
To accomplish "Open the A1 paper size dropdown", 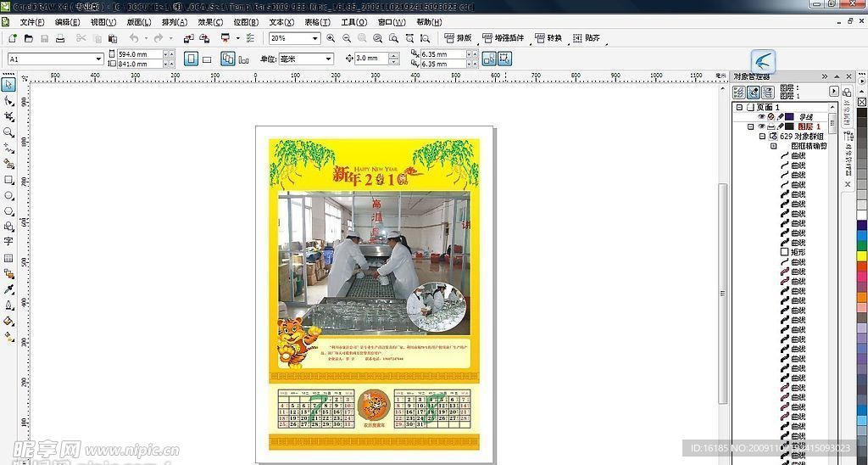I will coord(98,59).
